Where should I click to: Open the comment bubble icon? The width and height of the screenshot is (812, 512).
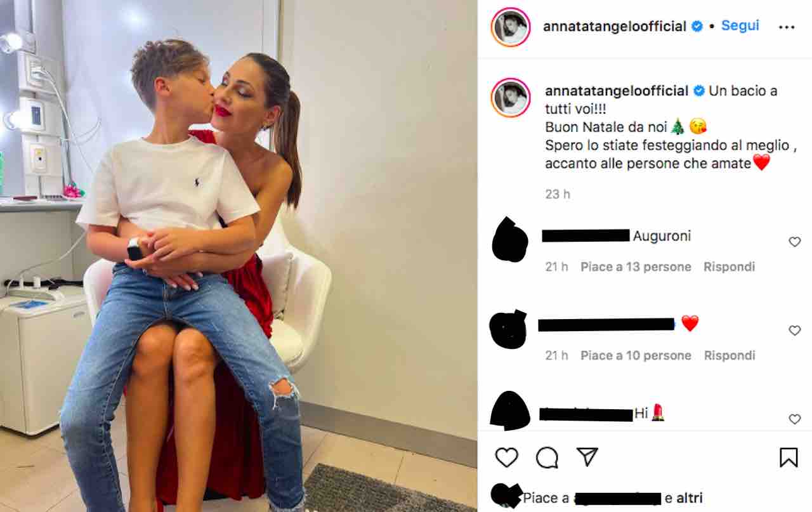point(547,457)
